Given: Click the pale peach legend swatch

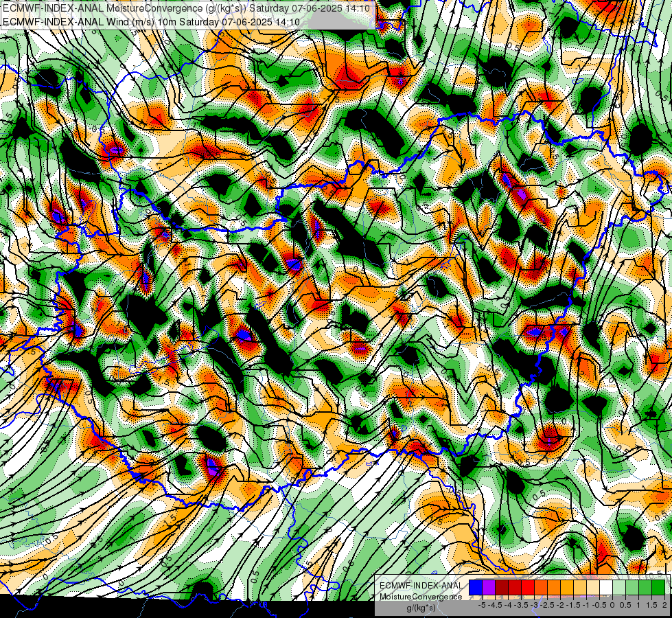Looking at the screenshot, I should point(593,587).
